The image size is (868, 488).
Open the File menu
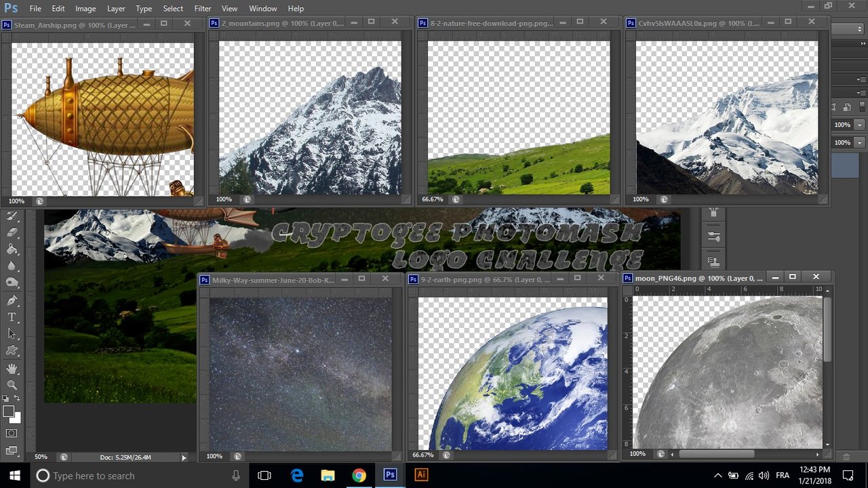[x=35, y=8]
